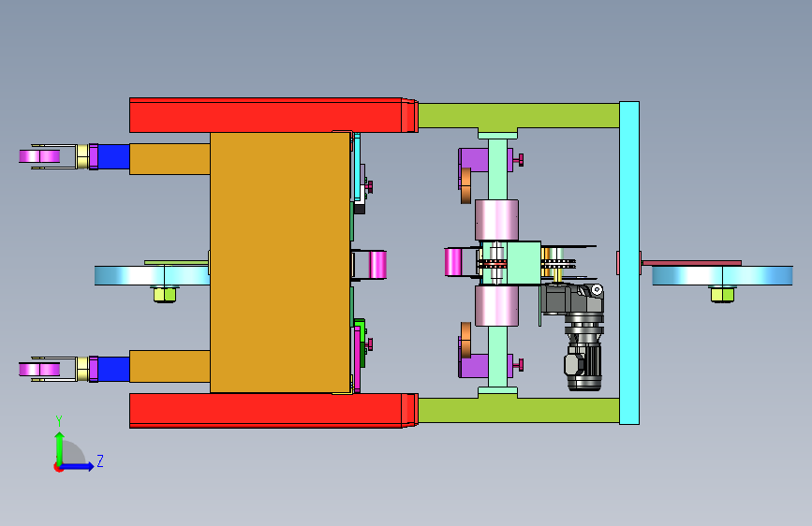Viewport: 812px width, 526px height.
Task: Click the blue Z axis arrow
Action: tap(78, 466)
